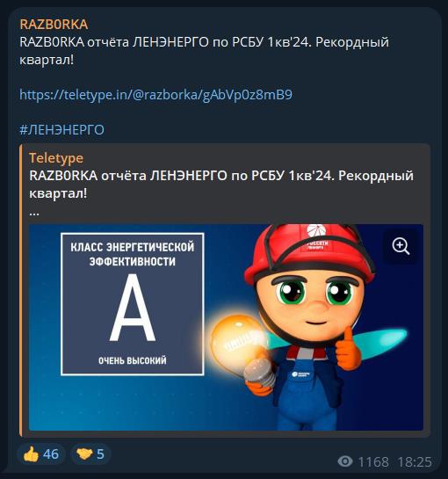Click the Teletype site name in preview

tap(56, 158)
